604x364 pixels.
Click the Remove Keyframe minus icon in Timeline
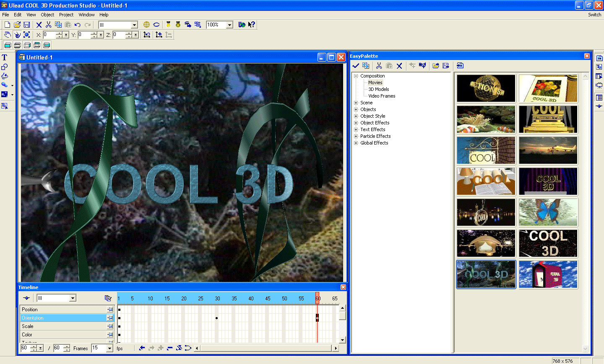(169, 348)
